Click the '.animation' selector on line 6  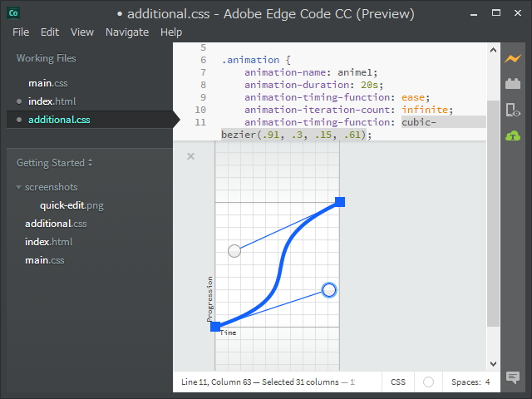coord(250,60)
